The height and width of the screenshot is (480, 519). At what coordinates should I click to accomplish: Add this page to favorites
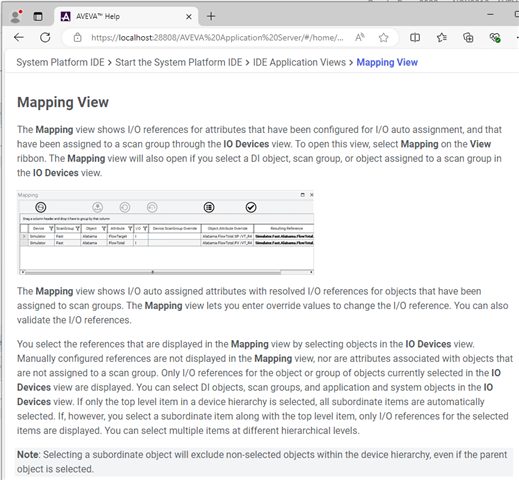tap(384, 38)
